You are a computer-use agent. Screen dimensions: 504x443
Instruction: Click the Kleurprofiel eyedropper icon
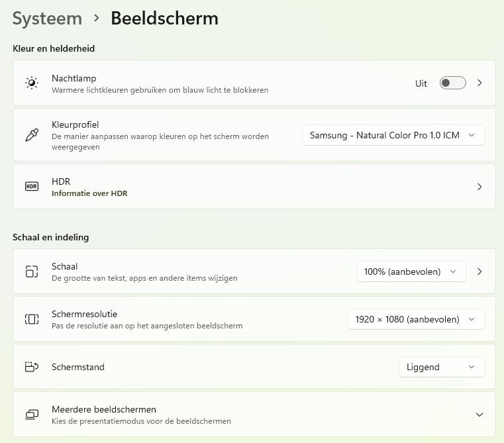32,135
